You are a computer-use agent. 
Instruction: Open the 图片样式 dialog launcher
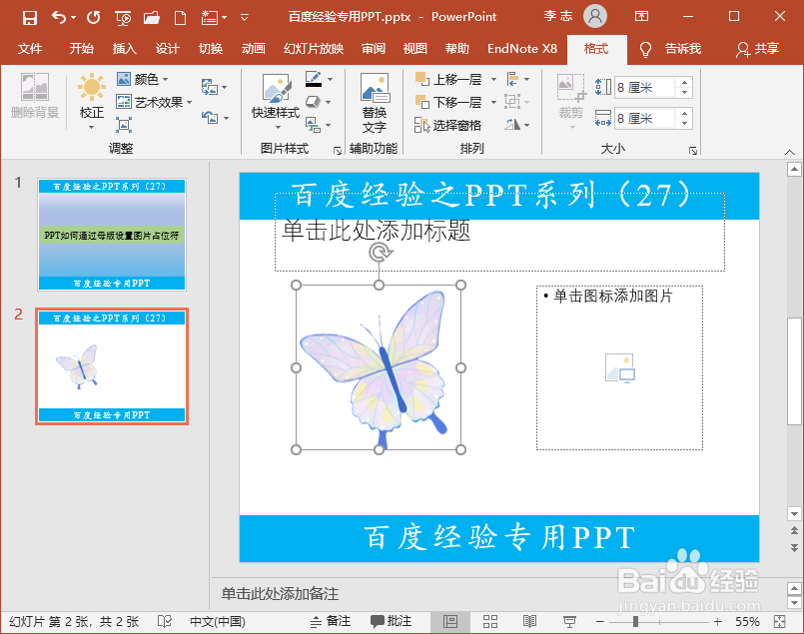pos(337,150)
